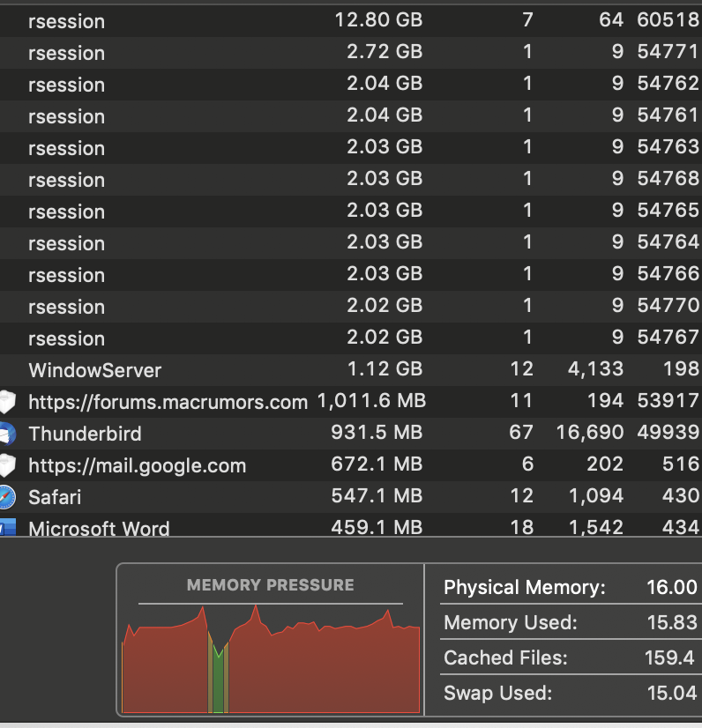Select the Safari process name
The image size is (702, 728).
(55, 497)
